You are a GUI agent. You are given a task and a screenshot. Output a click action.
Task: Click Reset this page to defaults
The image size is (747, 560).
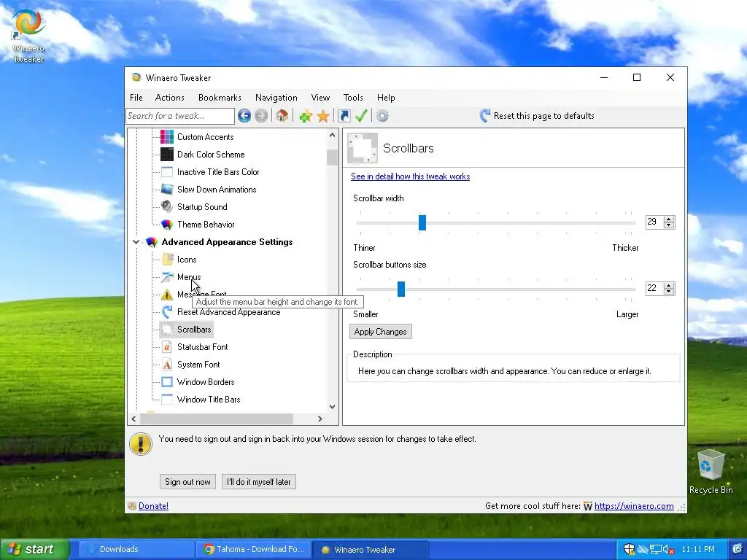pyautogui.click(x=537, y=116)
